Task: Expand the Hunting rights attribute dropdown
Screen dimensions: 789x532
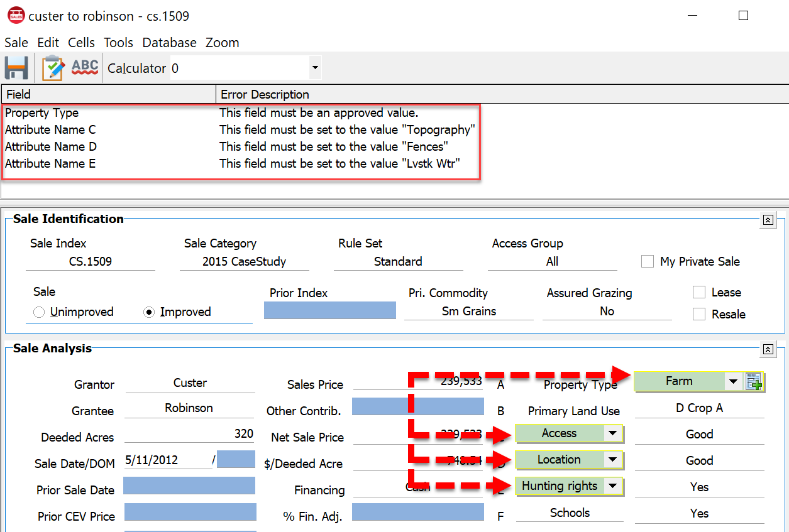Action: coord(612,486)
